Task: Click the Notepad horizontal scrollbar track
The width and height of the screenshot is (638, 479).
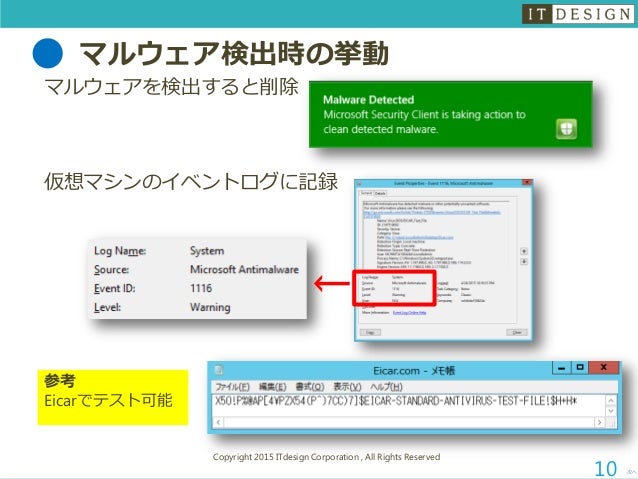Action: tap(409, 422)
